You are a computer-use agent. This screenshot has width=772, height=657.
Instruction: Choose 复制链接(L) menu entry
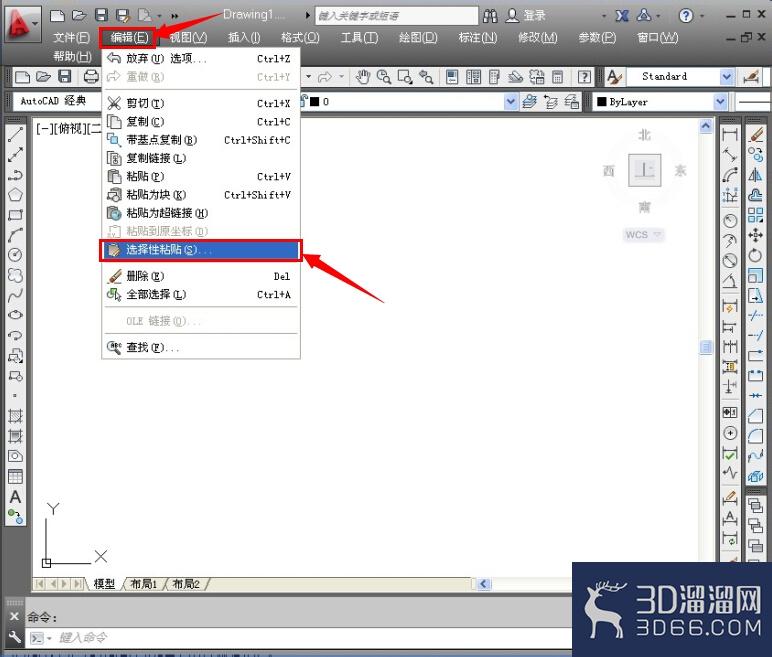[x=201, y=158]
